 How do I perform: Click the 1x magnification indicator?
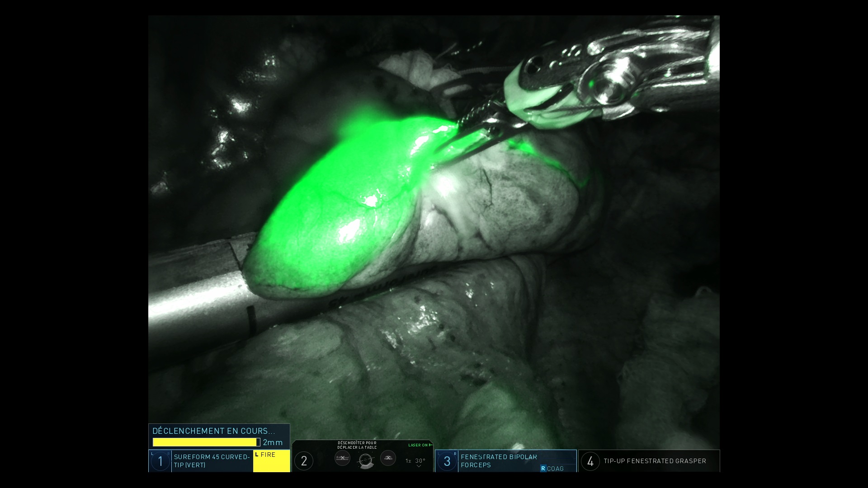point(407,460)
